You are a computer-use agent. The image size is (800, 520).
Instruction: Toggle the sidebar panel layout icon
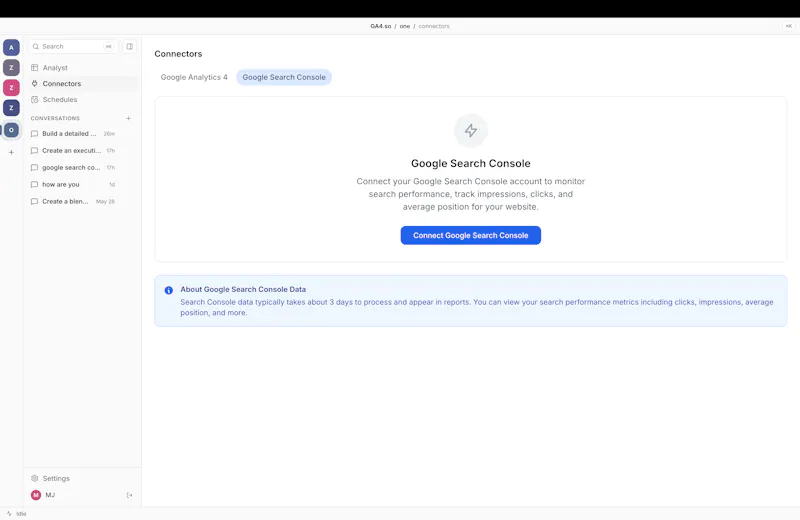point(130,46)
